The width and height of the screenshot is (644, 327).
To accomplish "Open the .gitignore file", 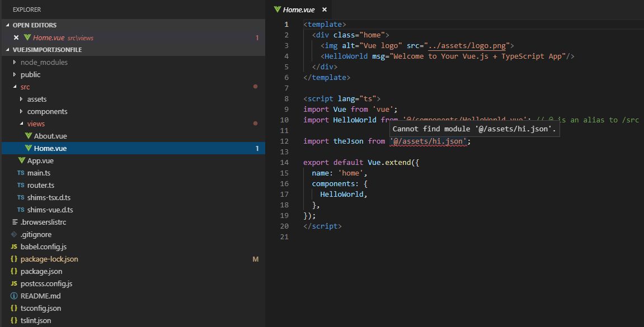I will click(x=36, y=234).
